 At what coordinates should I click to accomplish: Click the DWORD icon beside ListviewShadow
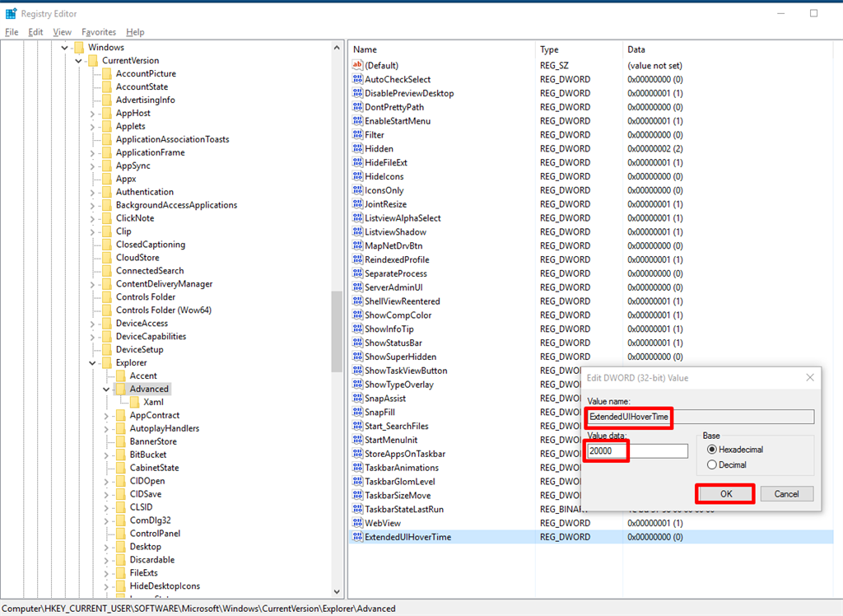coord(357,232)
